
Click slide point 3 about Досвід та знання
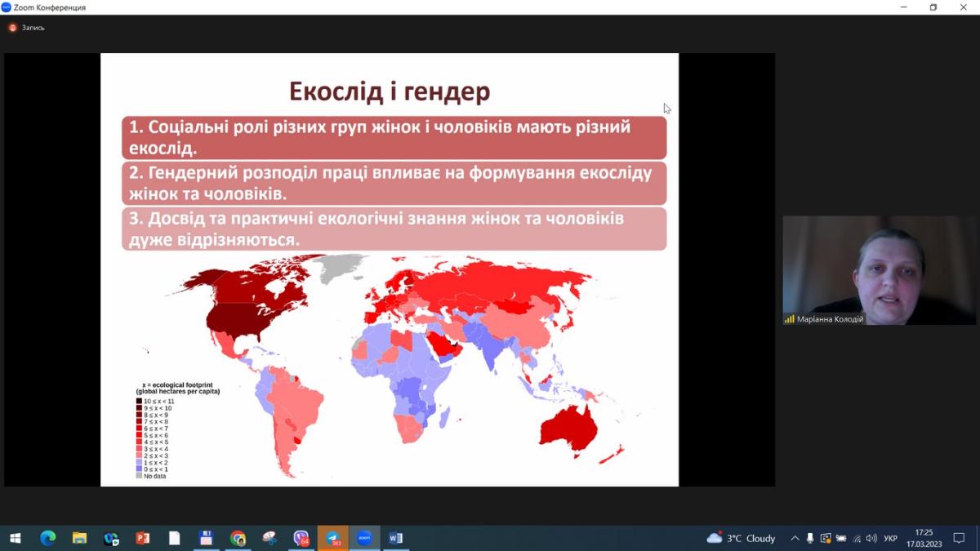point(394,229)
